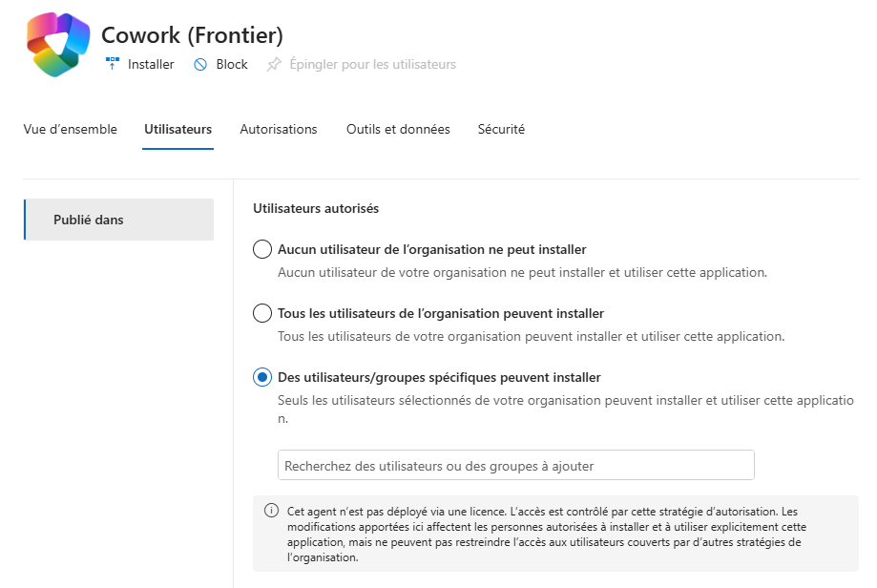
Task: Click the Recherchez des utilisateurs search field
Action: [x=515, y=465]
